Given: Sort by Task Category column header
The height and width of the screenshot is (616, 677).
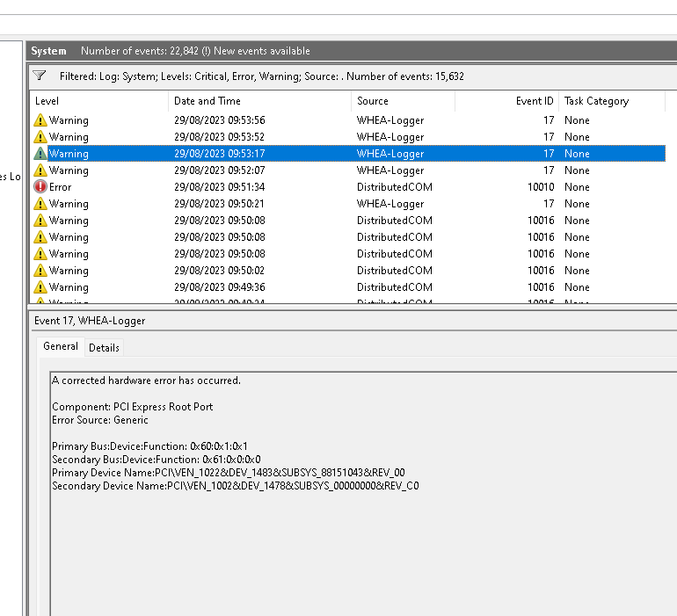Looking at the screenshot, I should pyautogui.click(x=612, y=101).
